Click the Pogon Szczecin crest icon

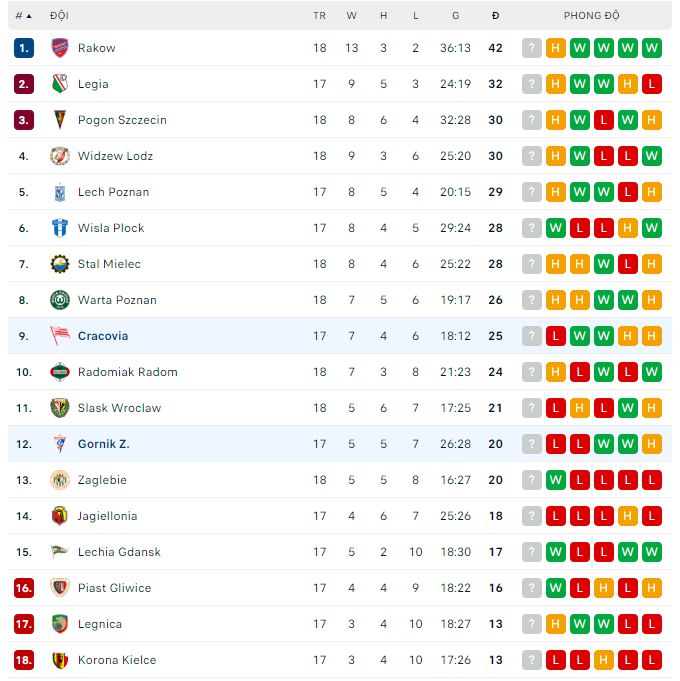[59, 120]
